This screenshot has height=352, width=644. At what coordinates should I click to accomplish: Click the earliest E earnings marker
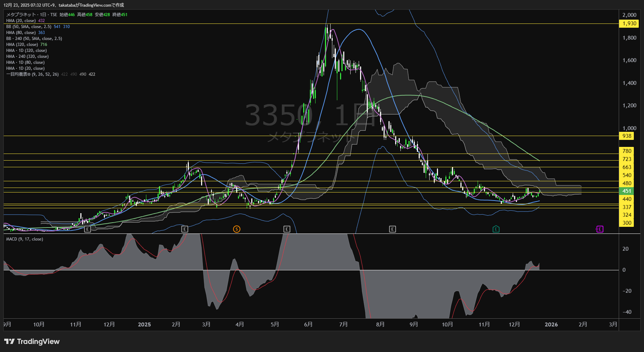(88, 229)
